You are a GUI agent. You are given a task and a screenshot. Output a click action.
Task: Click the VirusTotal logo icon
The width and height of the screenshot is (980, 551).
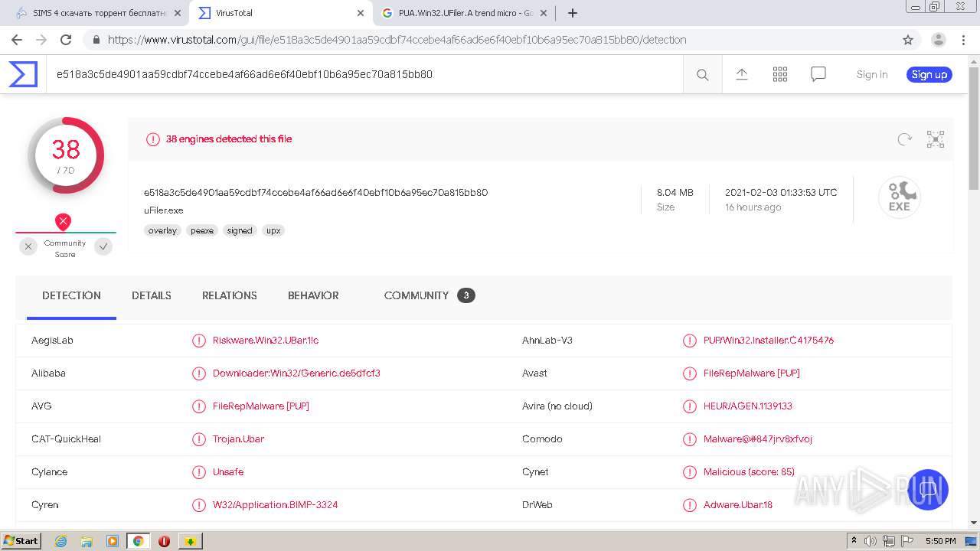click(23, 74)
